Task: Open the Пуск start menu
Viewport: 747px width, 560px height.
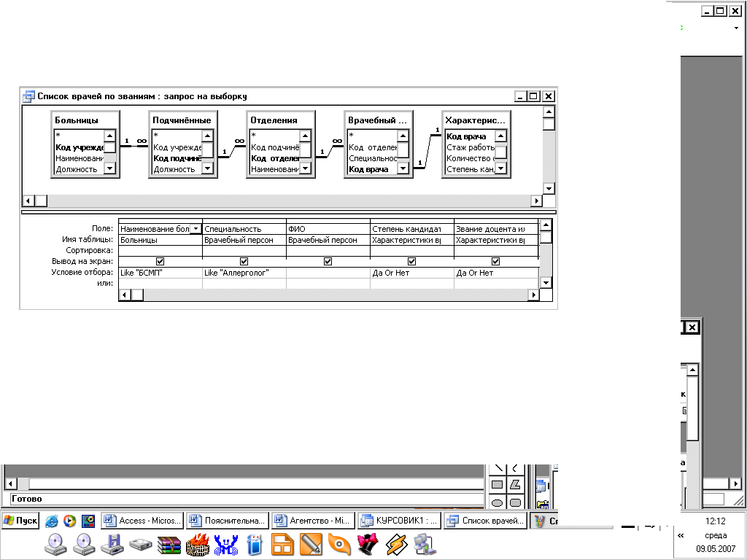Action: pyautogui.click(x=20, y=521)
